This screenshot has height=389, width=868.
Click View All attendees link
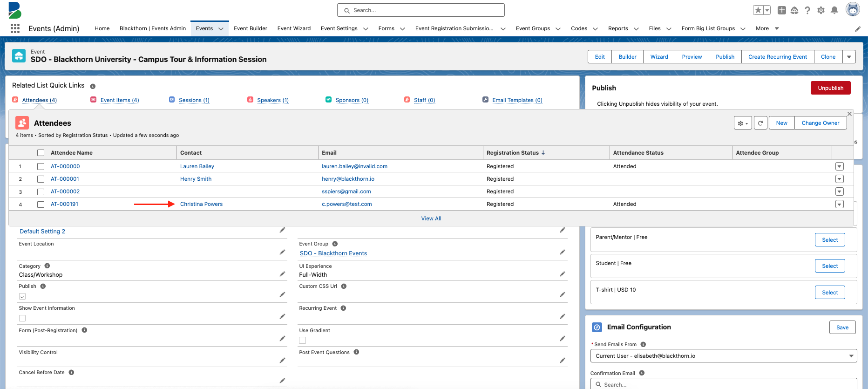(x=431, y=218)
